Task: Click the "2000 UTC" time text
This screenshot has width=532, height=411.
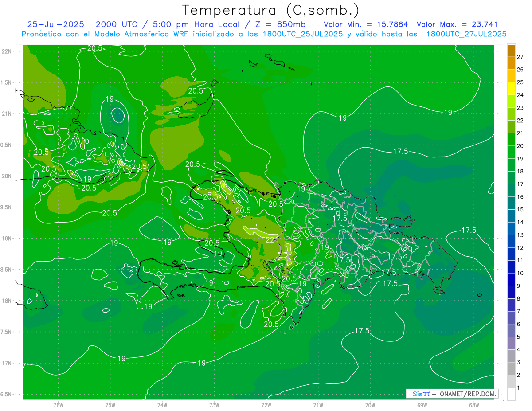Action: coord(117,24)
